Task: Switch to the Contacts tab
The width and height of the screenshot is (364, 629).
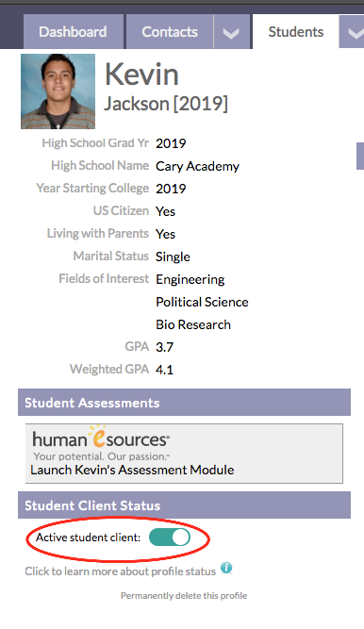Action: click(x=170, y=32)
